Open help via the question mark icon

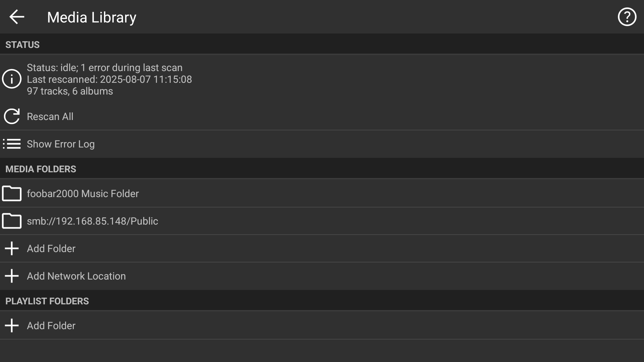(627, 17)
